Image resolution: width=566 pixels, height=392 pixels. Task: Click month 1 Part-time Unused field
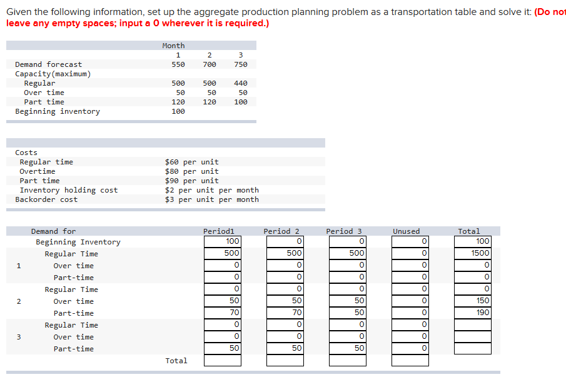(x=410, y=277)
